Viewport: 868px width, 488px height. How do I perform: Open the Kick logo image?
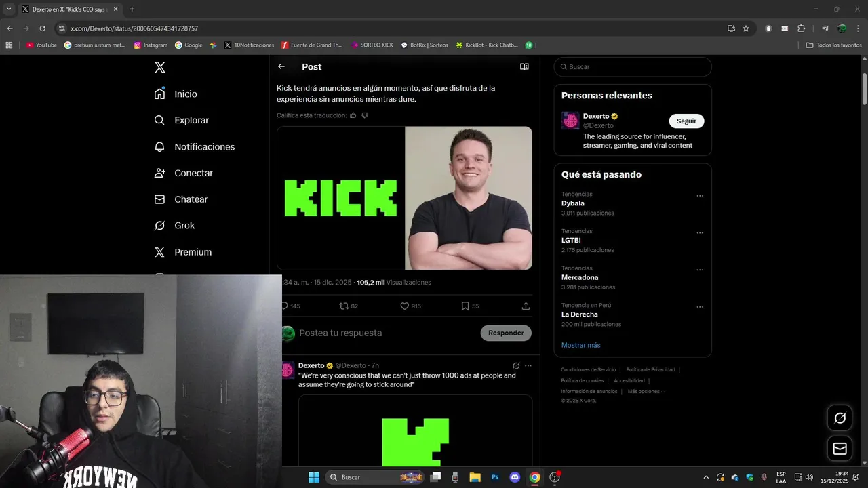[x=340, y=198]
